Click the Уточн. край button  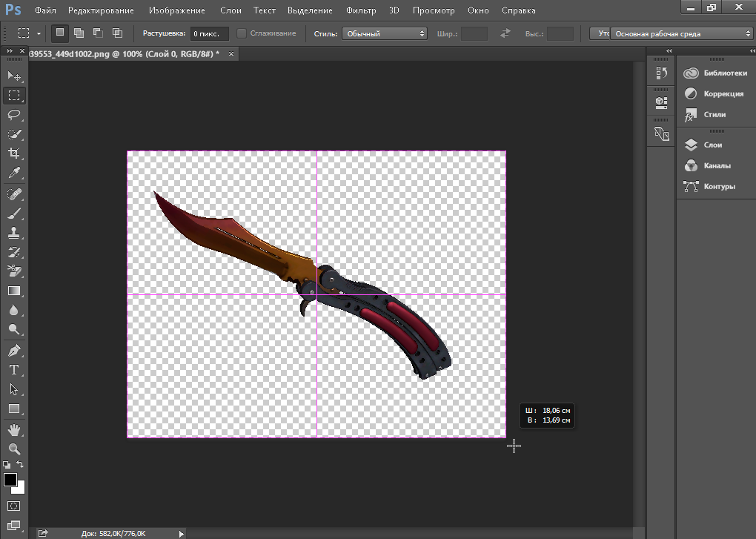point(600,33)
